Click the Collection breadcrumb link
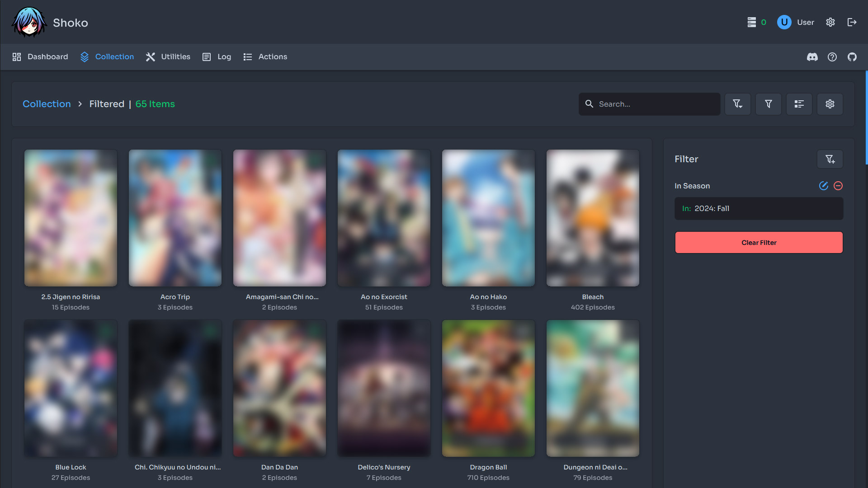This screenshot has height=488, width=868. (x=47, y=104)
